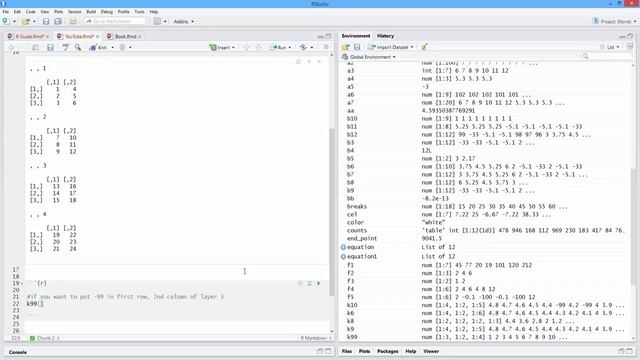
Task: Open the document settings gear
Action: [122, 47]
